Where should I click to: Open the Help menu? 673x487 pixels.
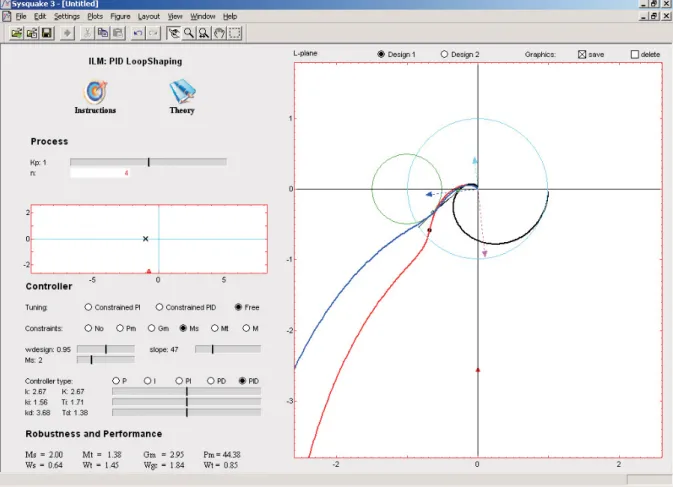tap(230, 16)
